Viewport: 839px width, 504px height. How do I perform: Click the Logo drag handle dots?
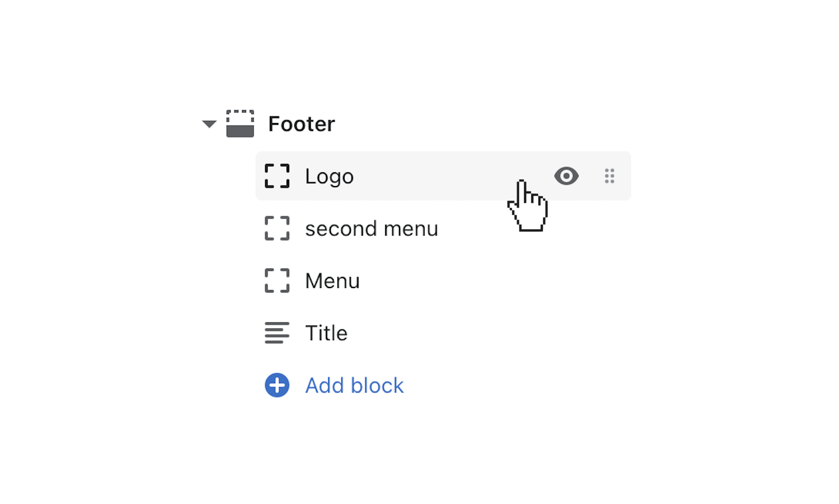pyautogui.click(x=610, y=176)
